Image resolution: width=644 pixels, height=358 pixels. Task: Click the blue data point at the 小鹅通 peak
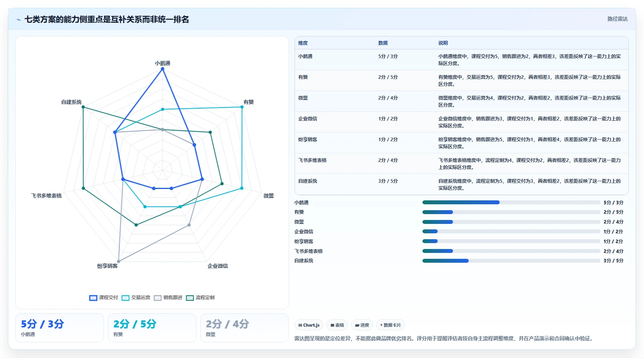pos(162,69)
